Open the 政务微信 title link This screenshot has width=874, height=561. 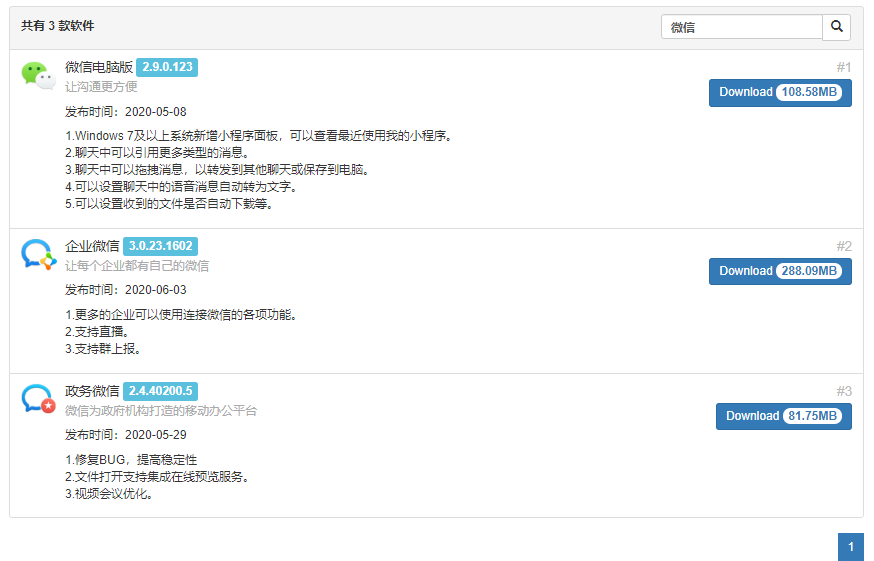(x=92, y=391)
